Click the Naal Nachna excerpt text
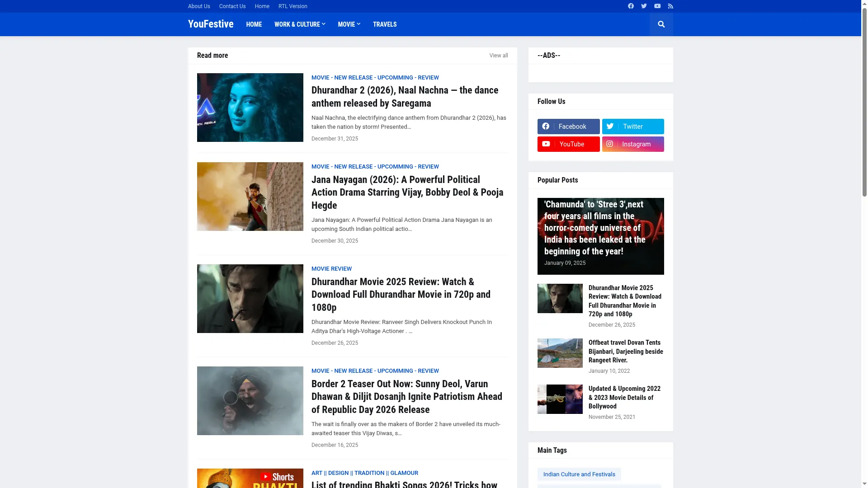The image size is (868, 488). (409, 122)
